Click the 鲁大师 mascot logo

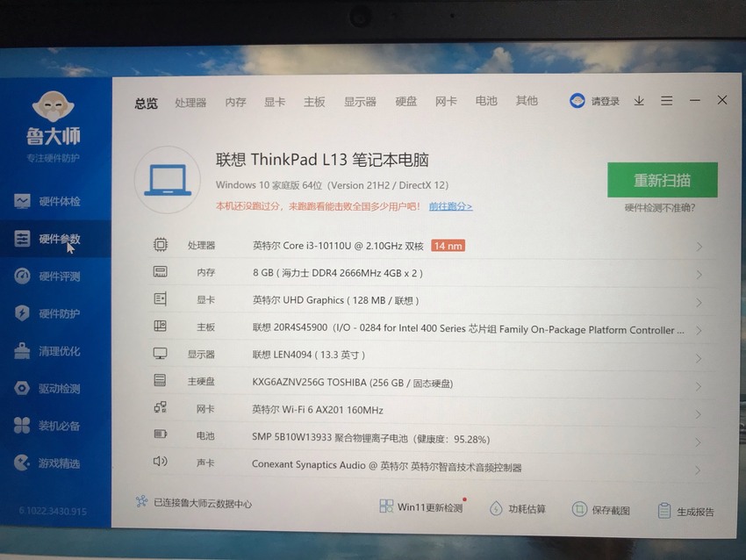[x=54, y=106]
